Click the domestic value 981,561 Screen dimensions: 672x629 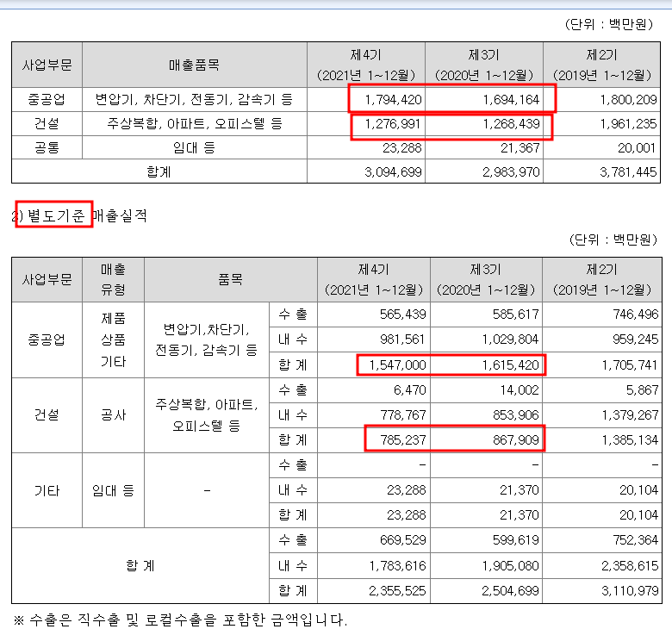point(402,339)
